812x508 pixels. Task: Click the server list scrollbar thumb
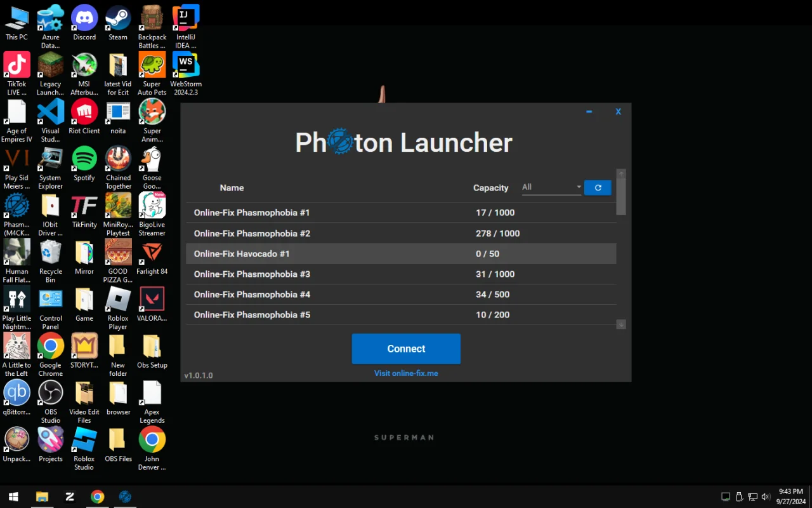pyautogui.click(x=621, y=197)
